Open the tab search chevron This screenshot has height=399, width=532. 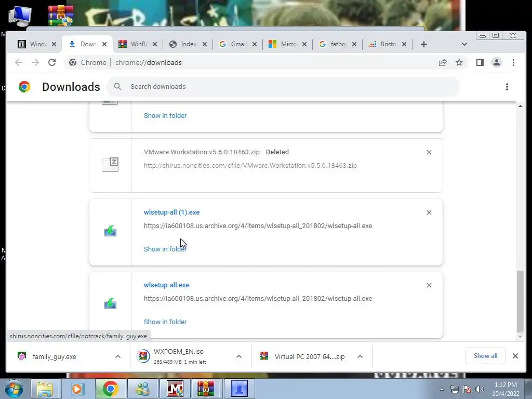(464, 44)
